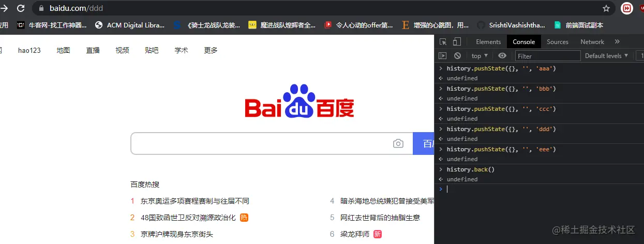Switch to the Sources tab
Viewport: 644px width, 244px height.
558,42
